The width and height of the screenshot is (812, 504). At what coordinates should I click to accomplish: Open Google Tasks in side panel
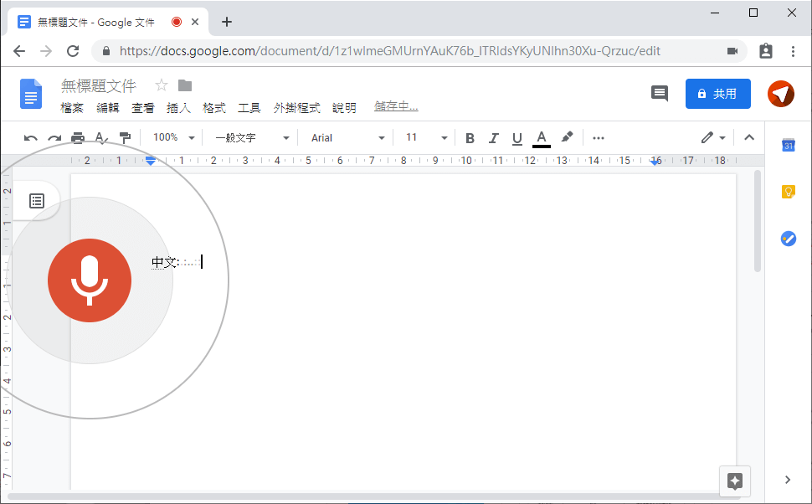789,239
